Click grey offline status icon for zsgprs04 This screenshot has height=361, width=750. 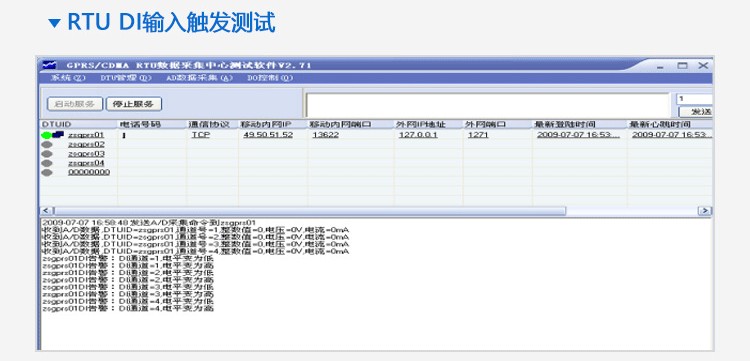point(46,163)
